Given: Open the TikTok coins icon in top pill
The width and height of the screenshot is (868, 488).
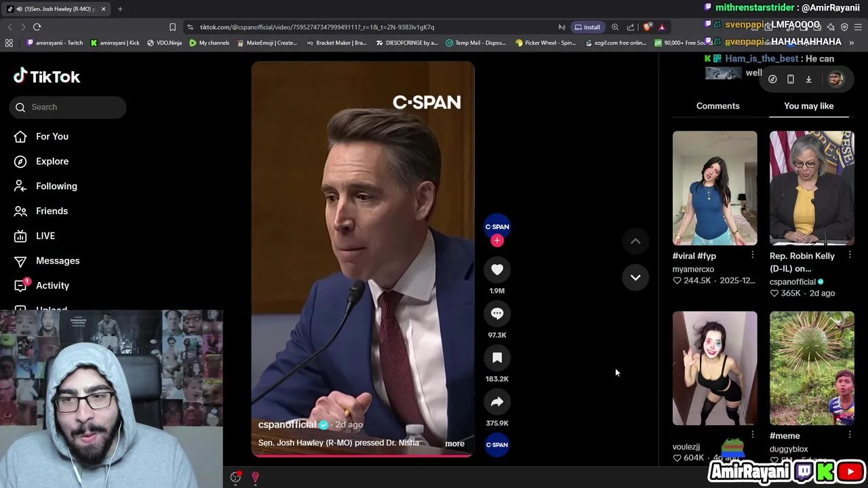Looking at the screenshot, I should (772, 79).
